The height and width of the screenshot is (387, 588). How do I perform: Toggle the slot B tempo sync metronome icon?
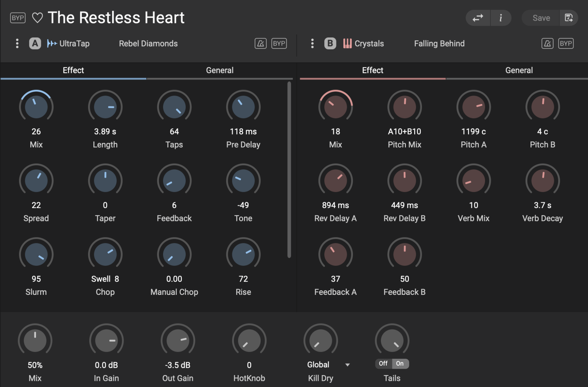click(547, 44)
